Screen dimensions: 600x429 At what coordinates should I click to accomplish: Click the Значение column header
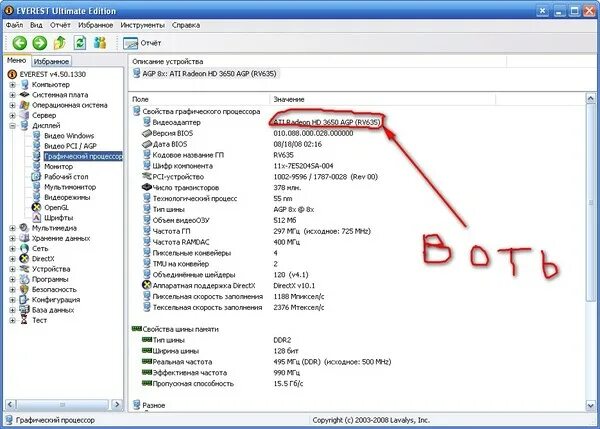[382, 99]
